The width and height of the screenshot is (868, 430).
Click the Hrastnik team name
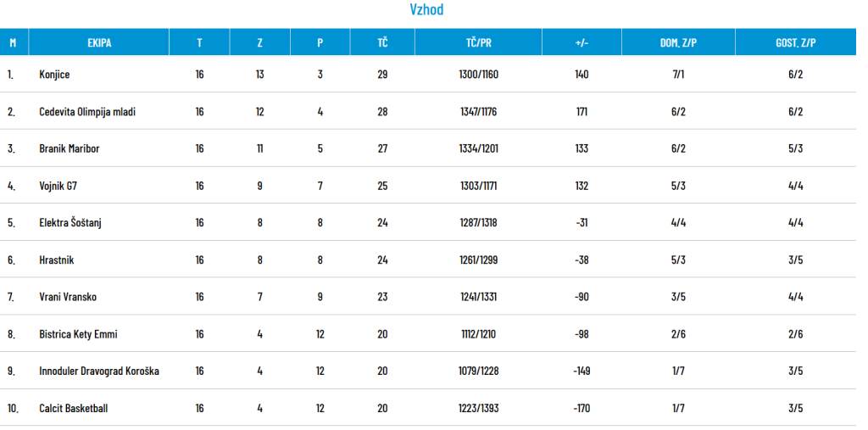57,260
